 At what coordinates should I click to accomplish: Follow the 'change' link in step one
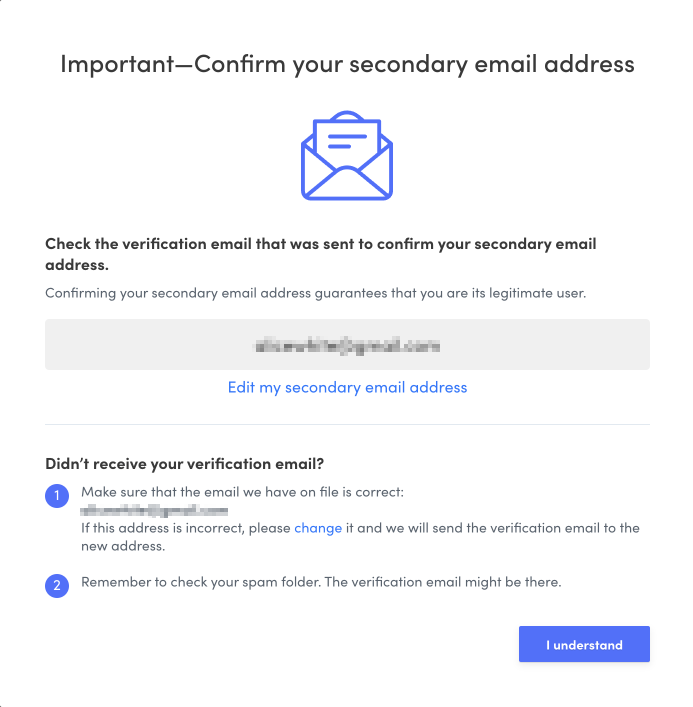tap(318, 528)
